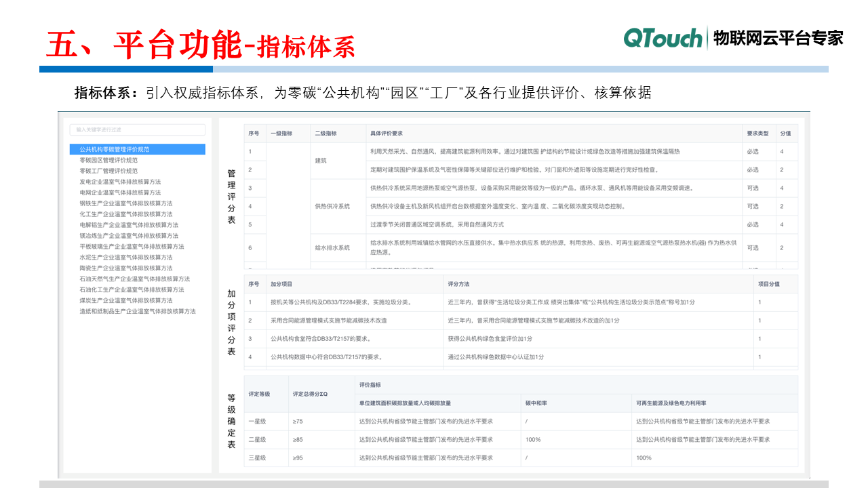This screenshot has height=488, width=868.
Task: Open 造纸和纸制品生产企业温室气体排放核算方法
Action: coord(137,311)
